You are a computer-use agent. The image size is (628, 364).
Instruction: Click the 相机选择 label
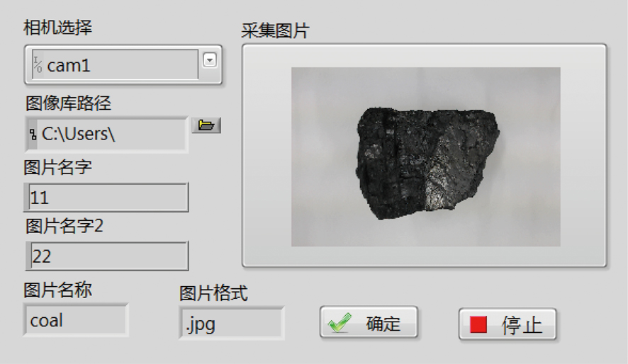[x=57, y=28]
